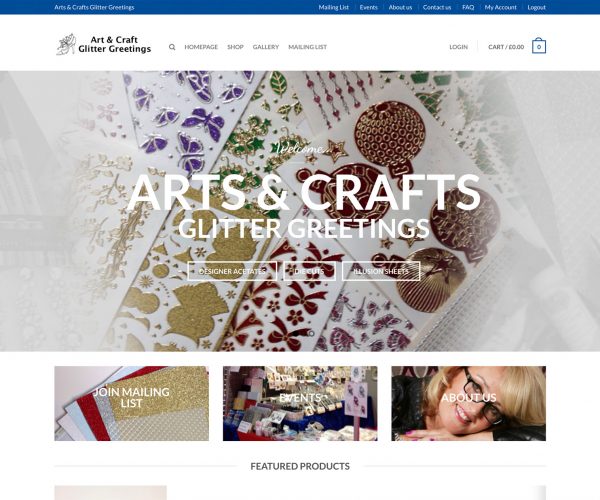Open the Join Mailing List banner
Screen dimensions: 600x500
pyautogui.click(x=132, y=403)
